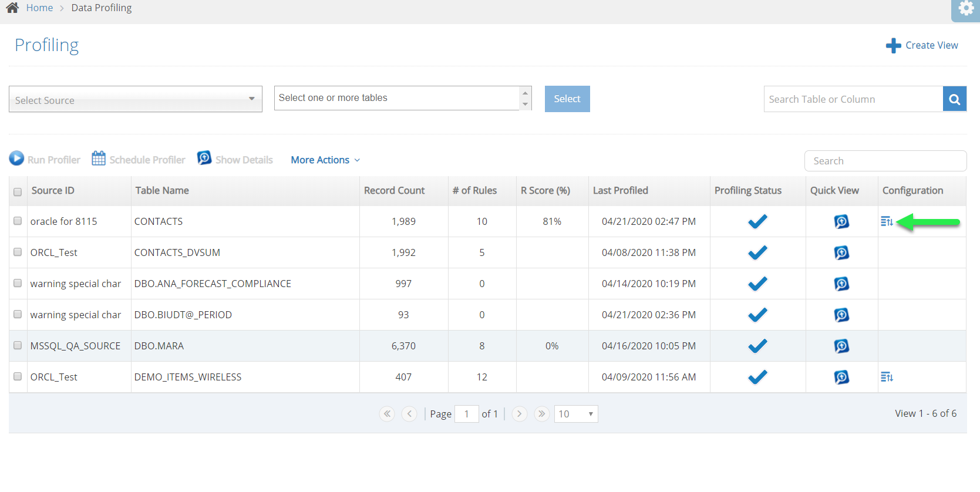
Task: Go to next page of results
Action: (519, 414)
